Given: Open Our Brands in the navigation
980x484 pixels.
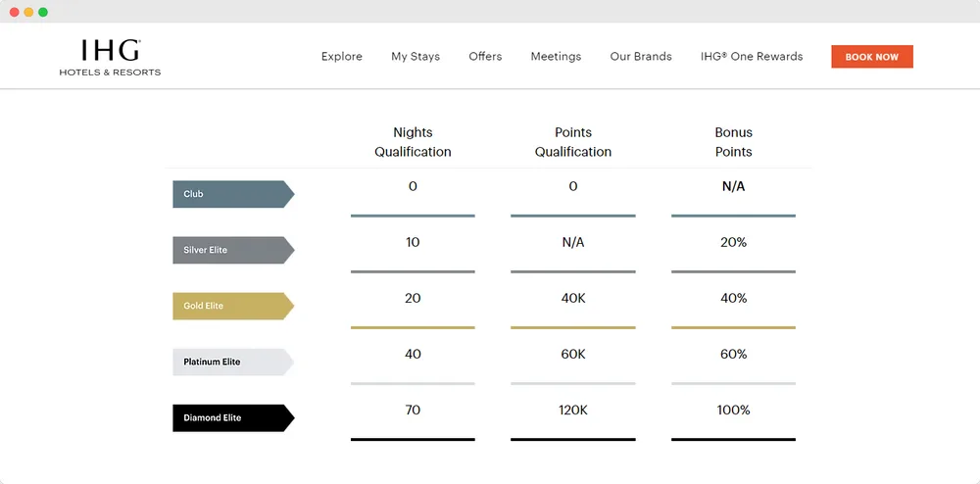Looking at the screenshot, I should [641, 56].
